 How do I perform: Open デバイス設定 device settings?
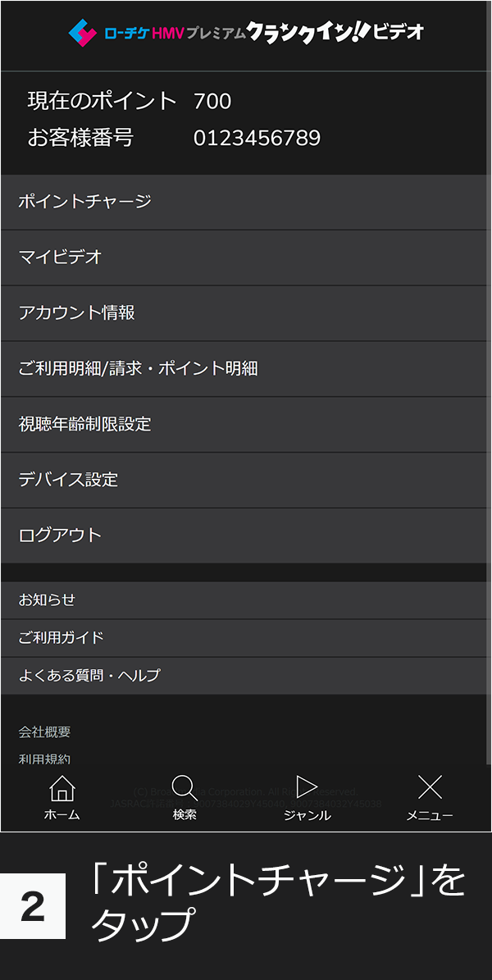[x=66, y=481]
